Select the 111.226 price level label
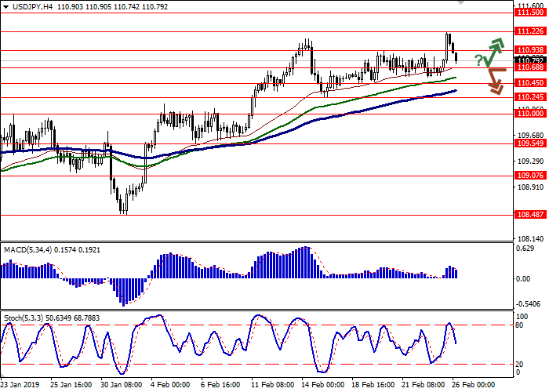The height and width of the screenshot is (392, 549). [531, 31]
